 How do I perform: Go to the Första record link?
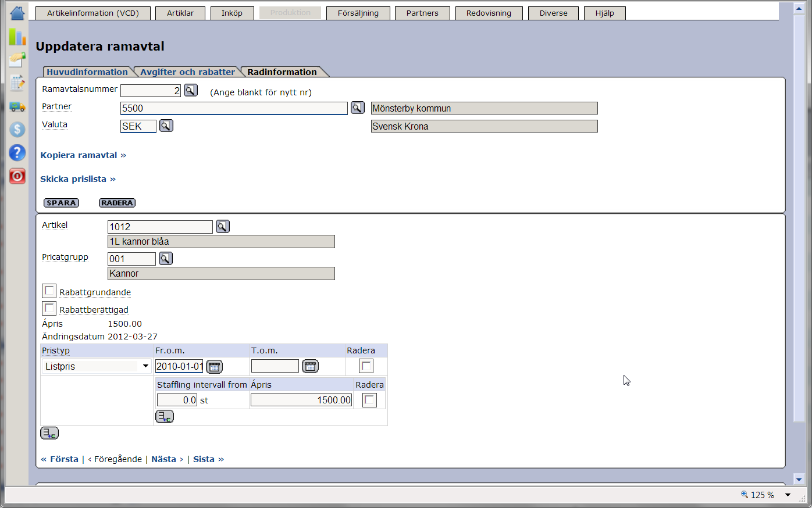[60, 459]
